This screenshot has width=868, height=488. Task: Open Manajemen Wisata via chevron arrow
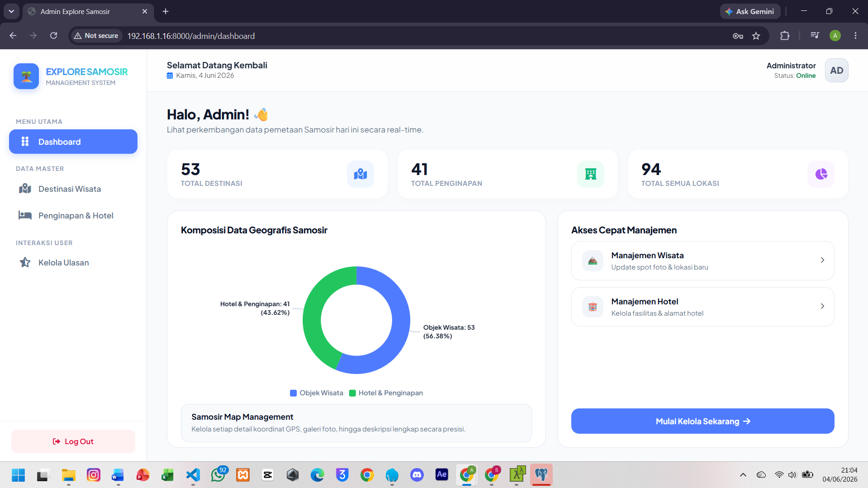[822, 260]
